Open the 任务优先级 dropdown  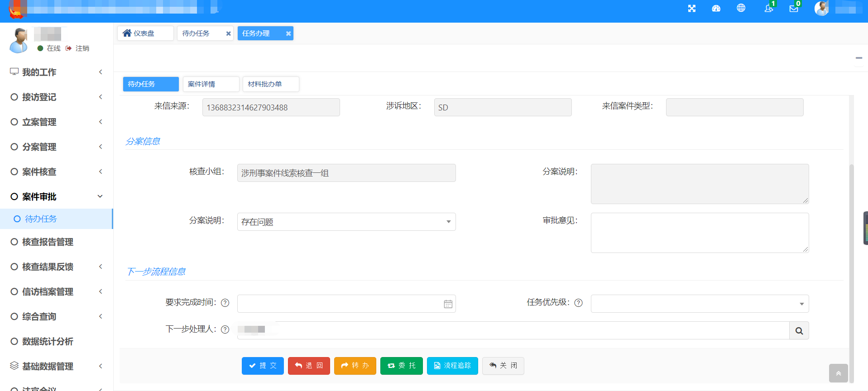[700, 304]
